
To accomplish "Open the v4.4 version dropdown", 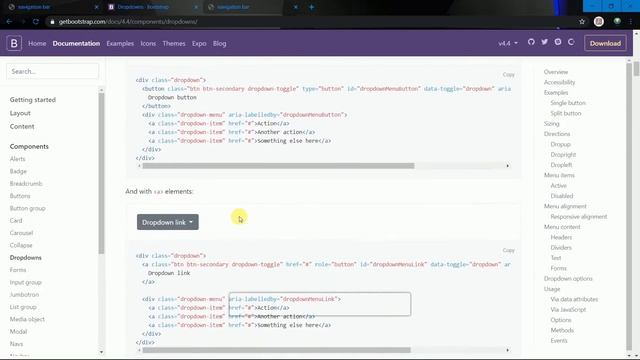I will click(508, 43).
